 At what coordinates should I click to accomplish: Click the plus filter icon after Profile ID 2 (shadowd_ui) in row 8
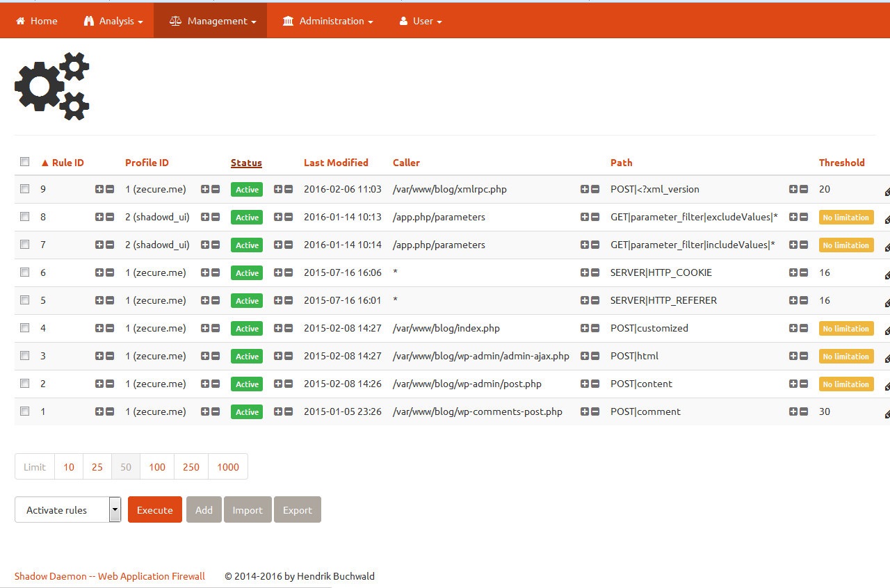205,217
